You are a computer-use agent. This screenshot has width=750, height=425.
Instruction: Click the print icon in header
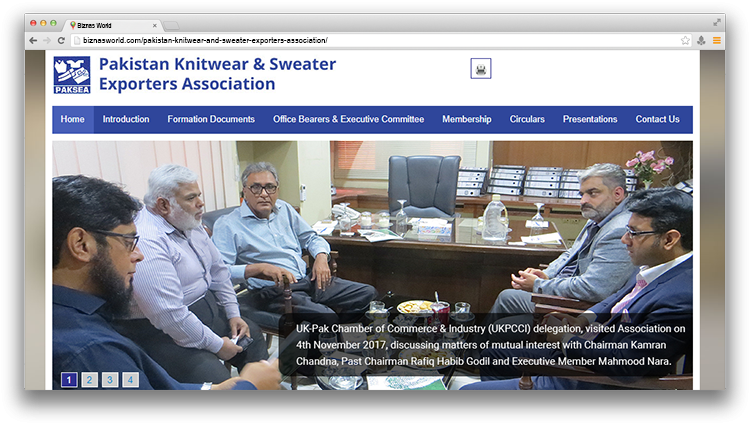click(x=481, y=69)
